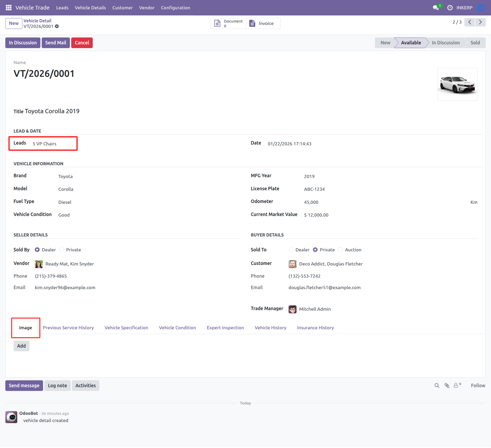Open the Model field Corolla
The width and height of the screenshot is (491, 448).
click(x=66, y=189)
